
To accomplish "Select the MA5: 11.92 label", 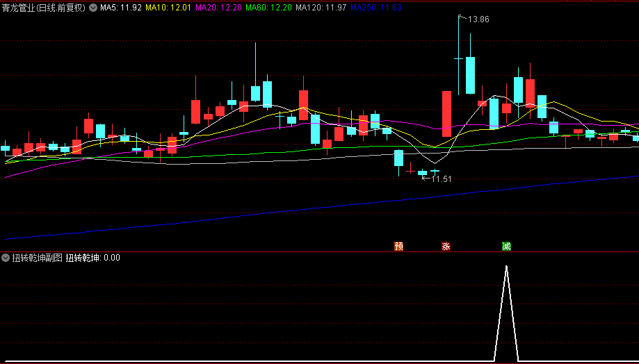I will (121, 8).
